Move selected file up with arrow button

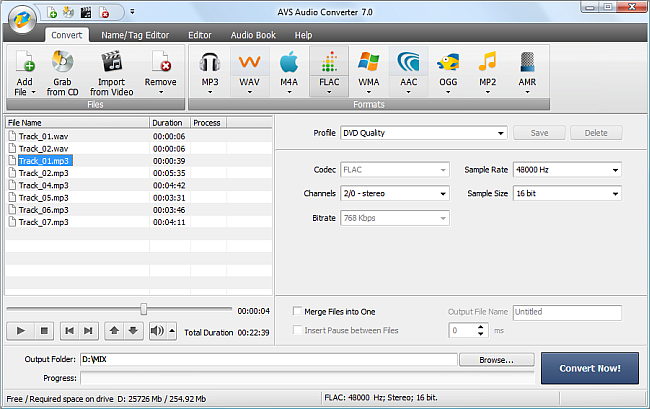point(114,331)
